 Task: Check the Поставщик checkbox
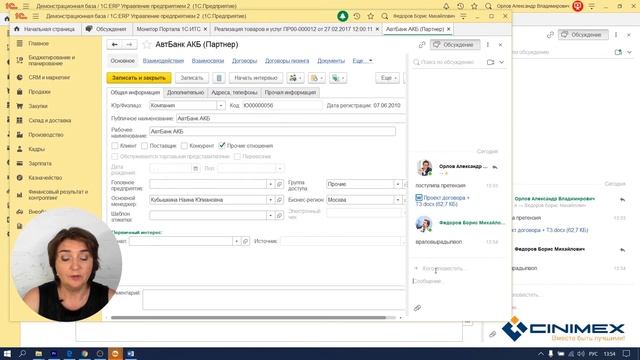click(144, 146)
